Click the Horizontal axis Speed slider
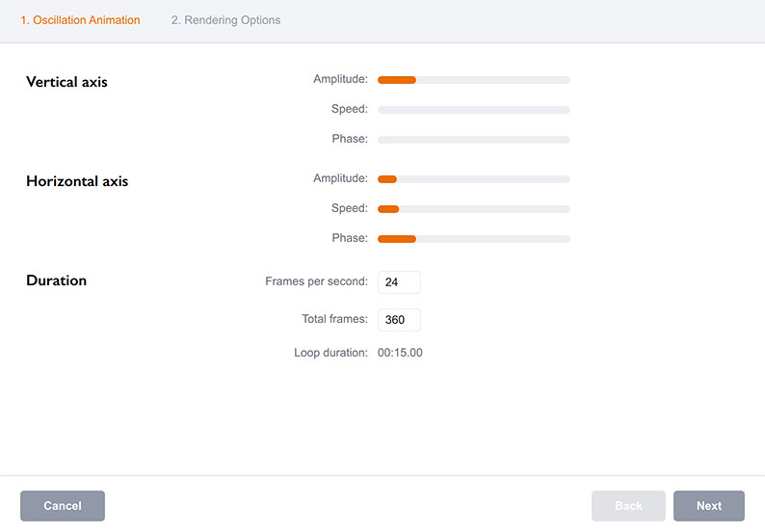Viewport: 765px width, 532px height. tap(473, 209)
